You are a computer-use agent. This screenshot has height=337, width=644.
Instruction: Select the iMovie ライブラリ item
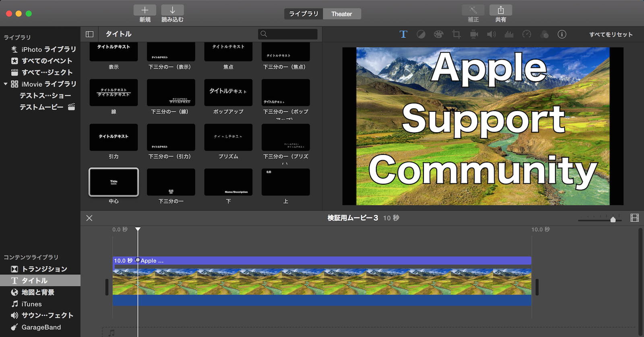pyautogui.click(x=49, y=84)
